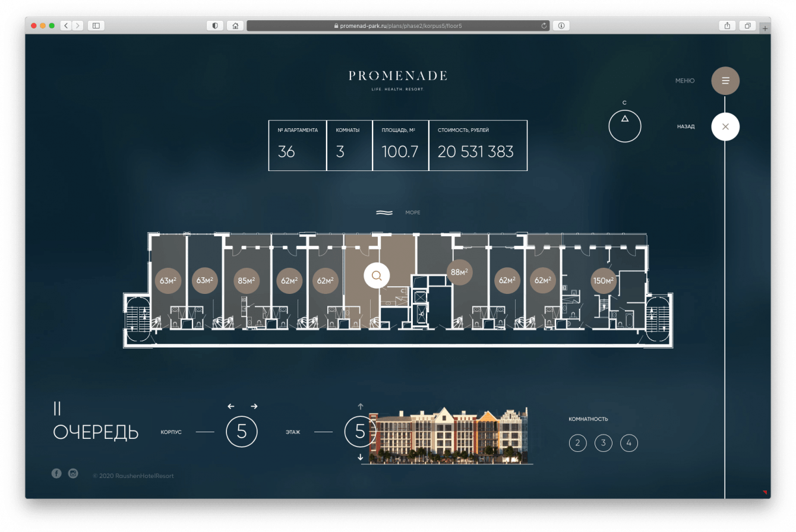The height and width of the screenshot is (532, 796).
Task: Go back in Safari history
Action: click(65, 26)
